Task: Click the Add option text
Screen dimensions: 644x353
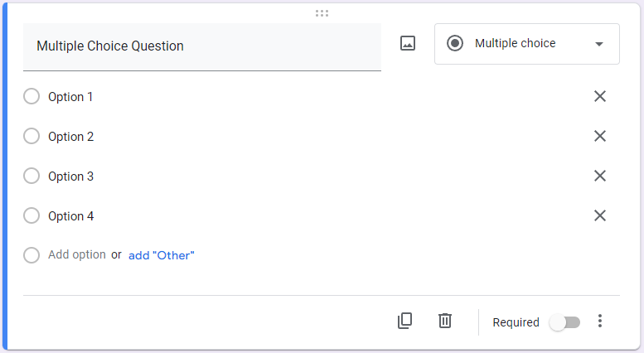Action: [77, 255]
